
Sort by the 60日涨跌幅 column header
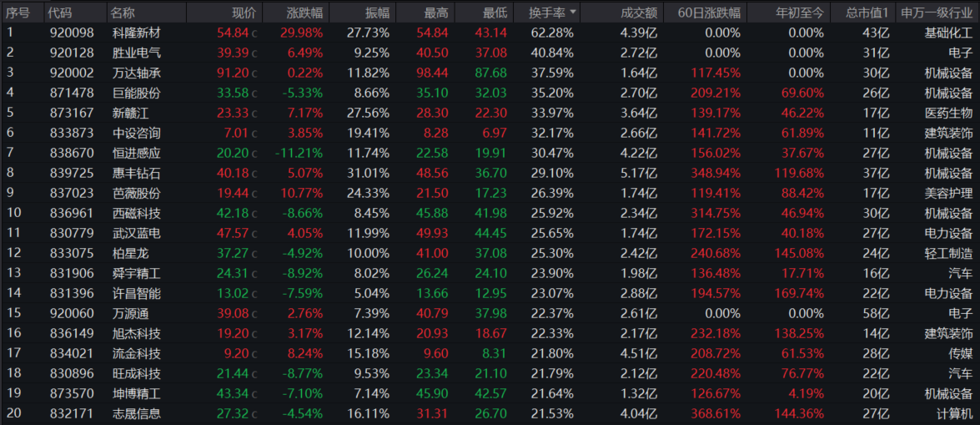pos(710,12)
